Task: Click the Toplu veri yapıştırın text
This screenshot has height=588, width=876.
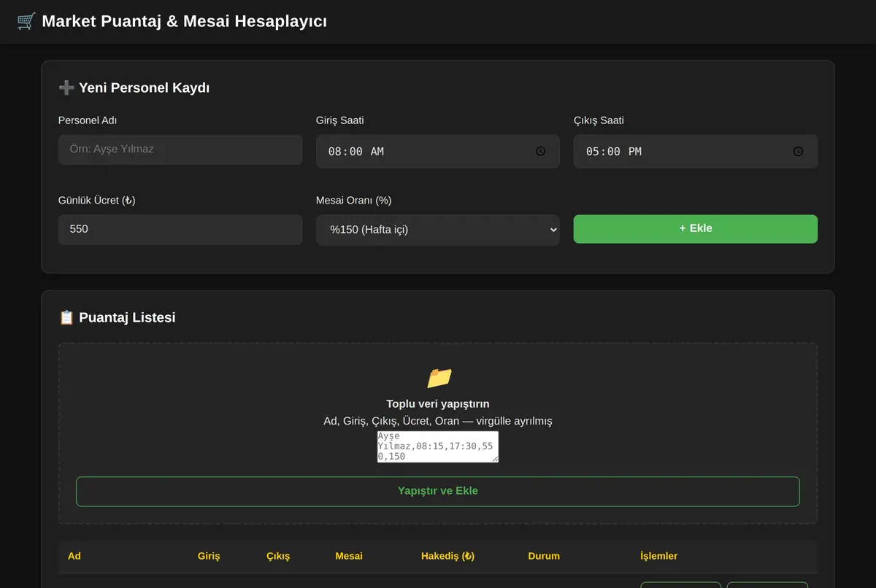Action: pos(438,404)
